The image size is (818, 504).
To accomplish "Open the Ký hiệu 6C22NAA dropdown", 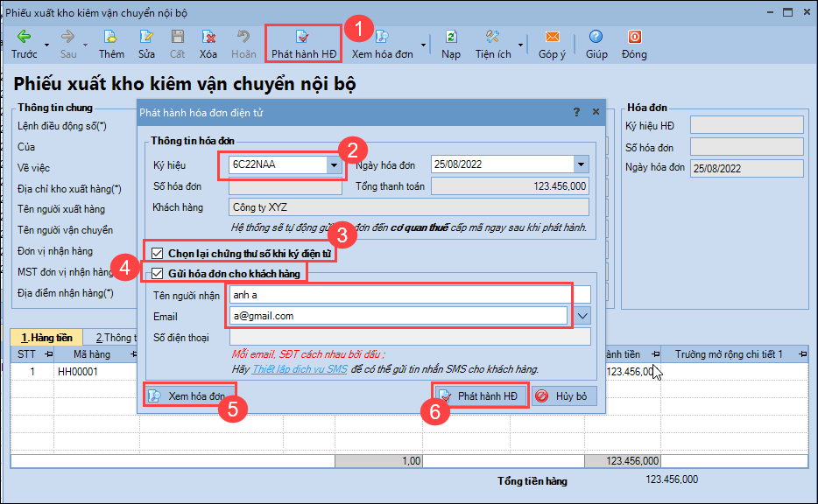I will (334, 164).
